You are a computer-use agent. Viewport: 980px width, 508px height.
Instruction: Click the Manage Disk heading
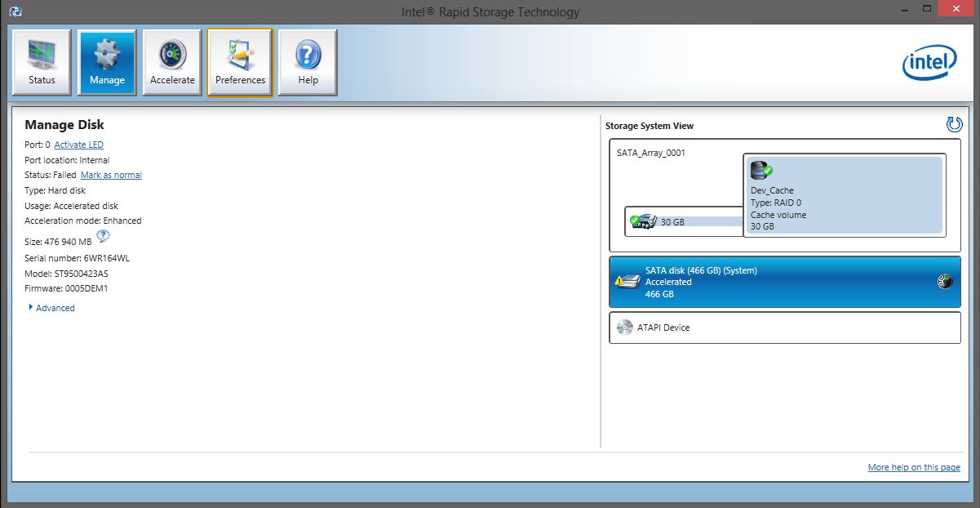tap(64, 125)
